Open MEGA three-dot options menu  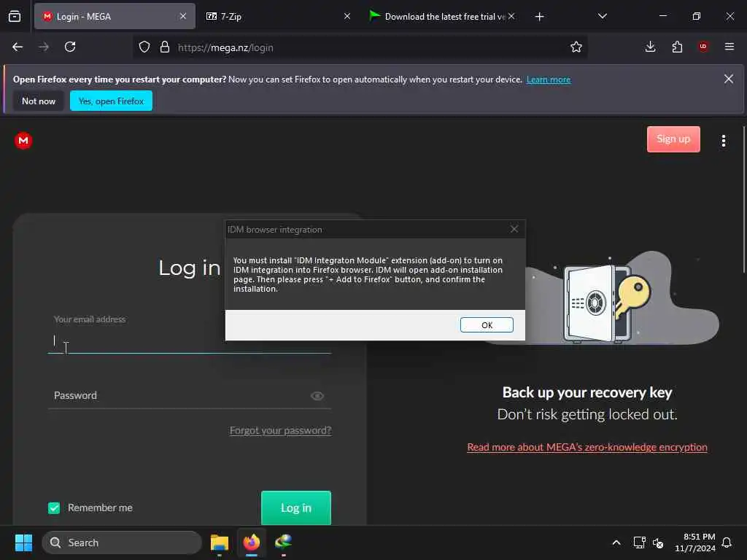724,141
